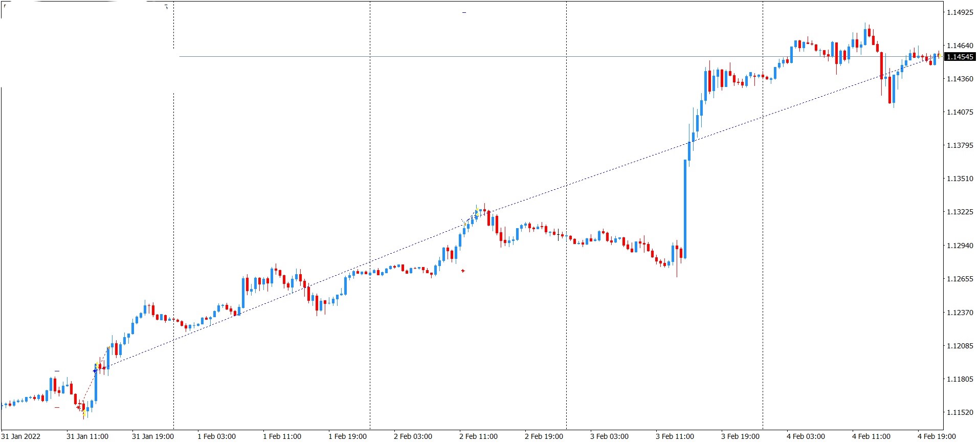The height and width of the screenshot is (443, 980).
Task: Click price label 1.13795 on the price axis
Action: tap(960, 145)
